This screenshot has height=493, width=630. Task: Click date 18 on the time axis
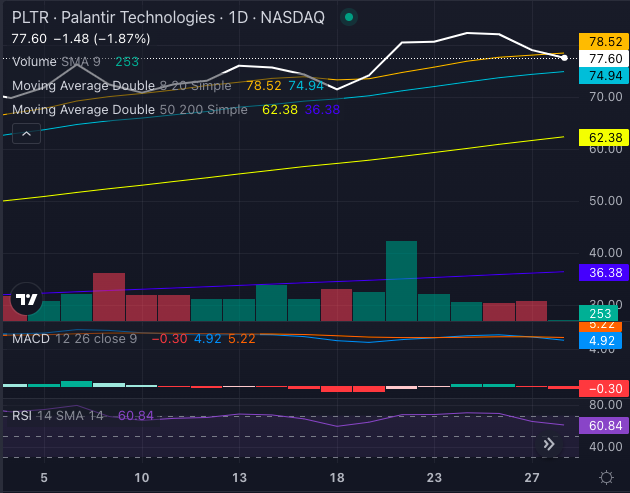point(337,477)
